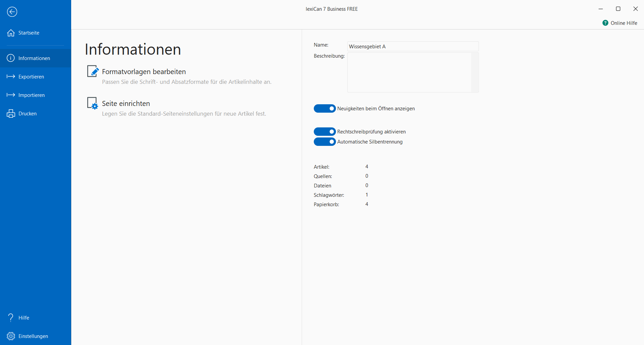The width and height of the screenshot is (644, 345).
Task: Open the Online Hilfe link
Action: (x=624, y=23)
